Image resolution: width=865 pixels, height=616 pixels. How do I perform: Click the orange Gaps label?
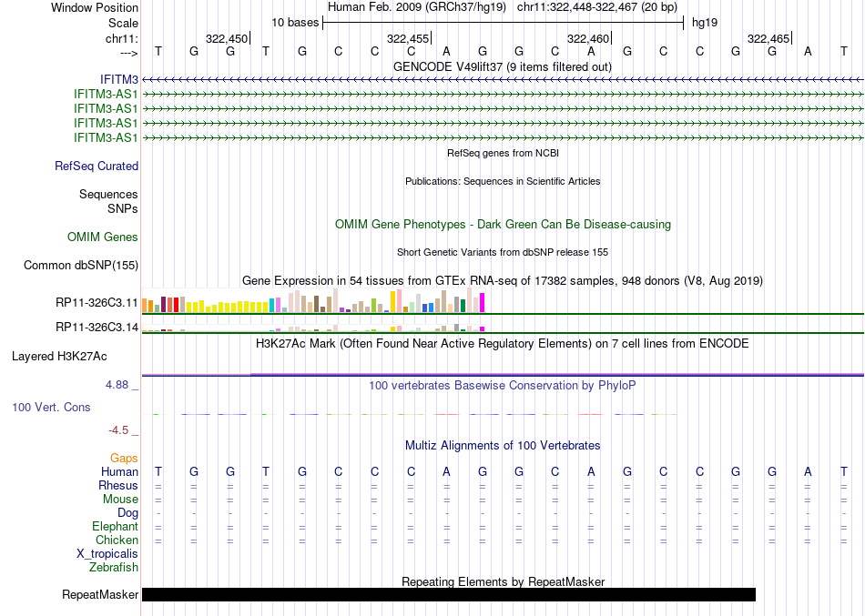(x=124, y=459)
